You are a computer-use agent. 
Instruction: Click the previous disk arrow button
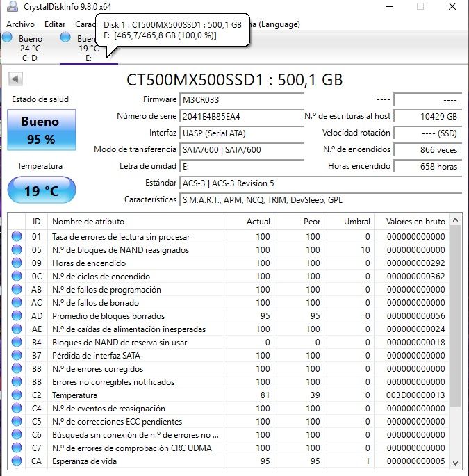pos(15,79)
